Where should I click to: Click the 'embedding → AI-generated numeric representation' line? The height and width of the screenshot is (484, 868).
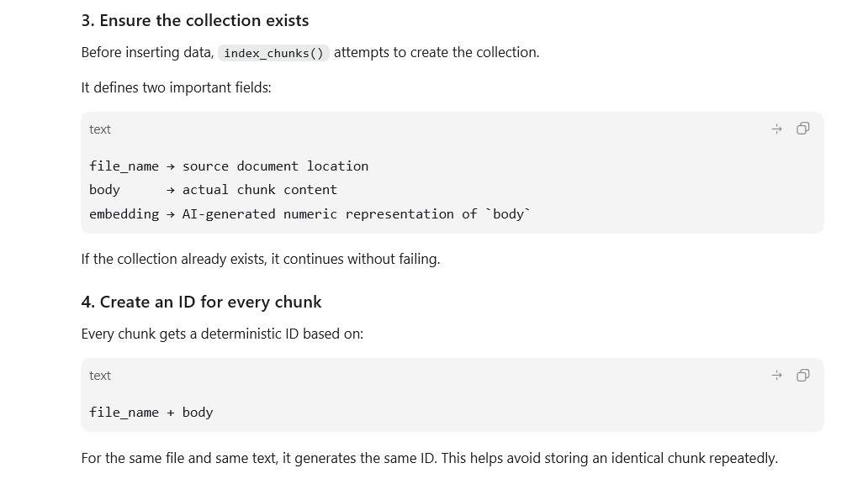tap(310, 214)
